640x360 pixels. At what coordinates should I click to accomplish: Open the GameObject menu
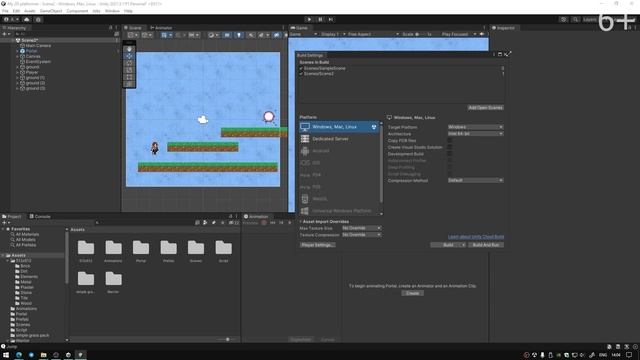pos(51,11)
